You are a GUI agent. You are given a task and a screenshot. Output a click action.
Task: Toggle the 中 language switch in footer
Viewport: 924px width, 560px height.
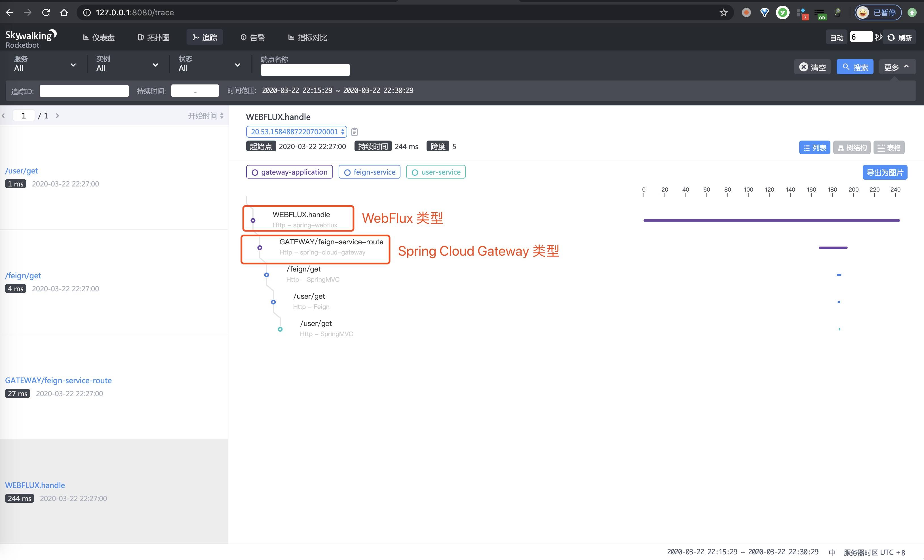832,553
